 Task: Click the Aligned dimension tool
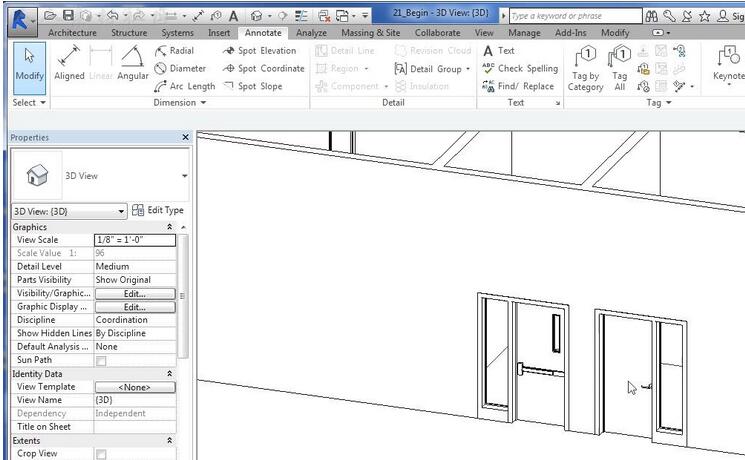70,64
